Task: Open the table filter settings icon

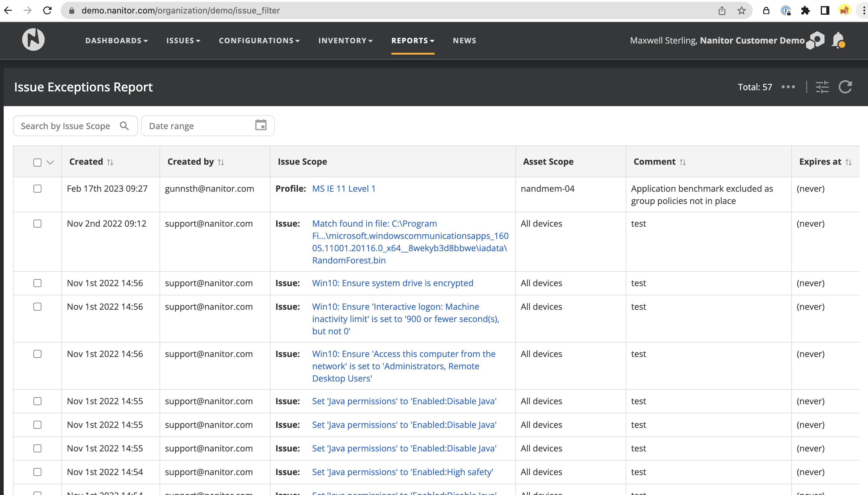Action: click(822, 87)
